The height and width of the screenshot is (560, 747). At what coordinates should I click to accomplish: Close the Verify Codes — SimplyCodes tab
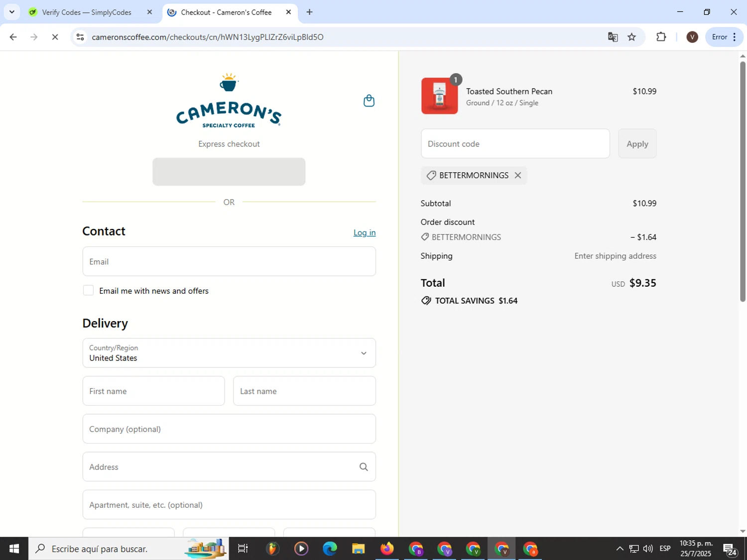pos(149,12)
